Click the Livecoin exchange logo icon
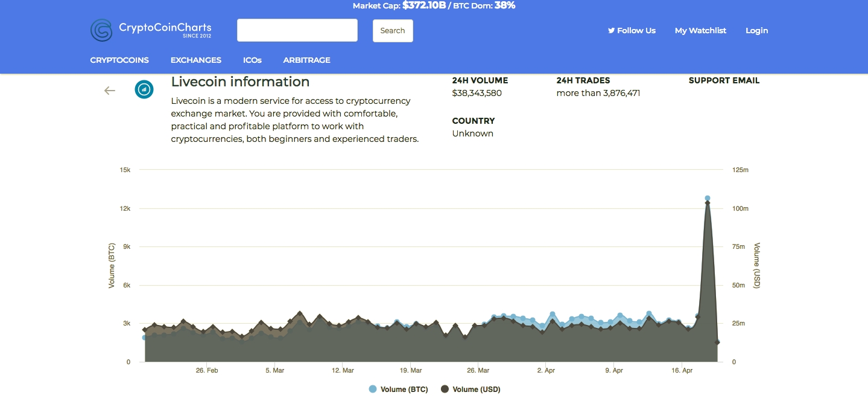Viewport: 868px width, 398px height. tap(144, 89)
